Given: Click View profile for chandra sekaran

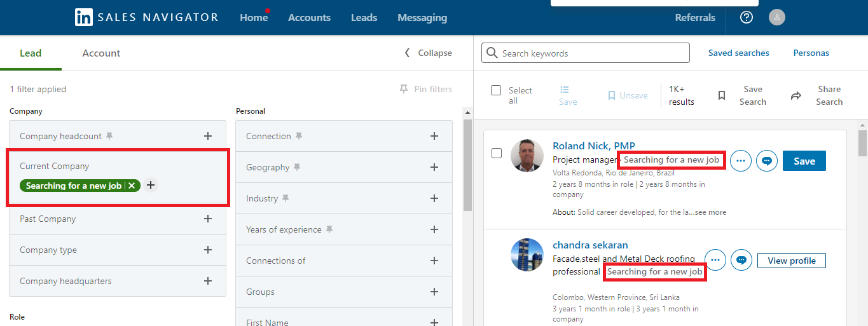Looking at the screenshot, I should 791,261.
